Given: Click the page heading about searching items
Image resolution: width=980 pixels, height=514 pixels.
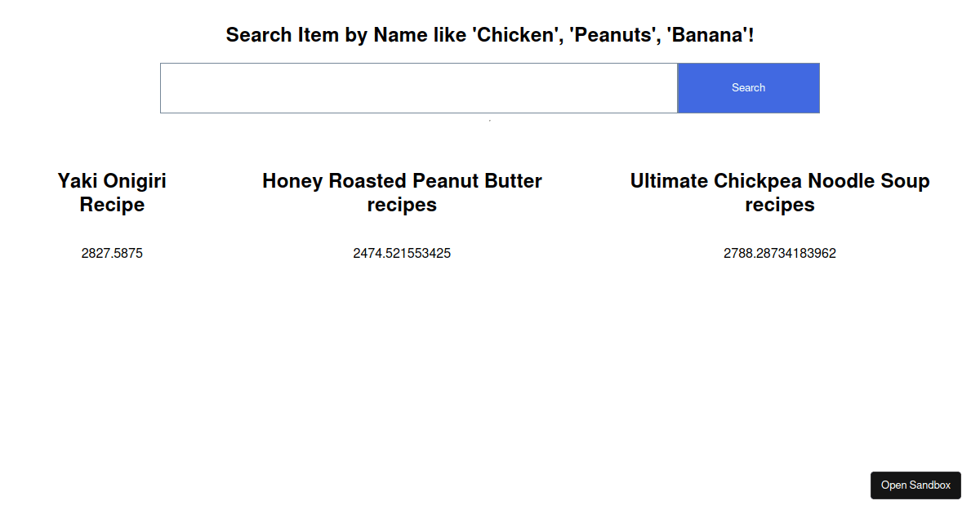Looking at the screenshot, I should click(x=490, y=35).
